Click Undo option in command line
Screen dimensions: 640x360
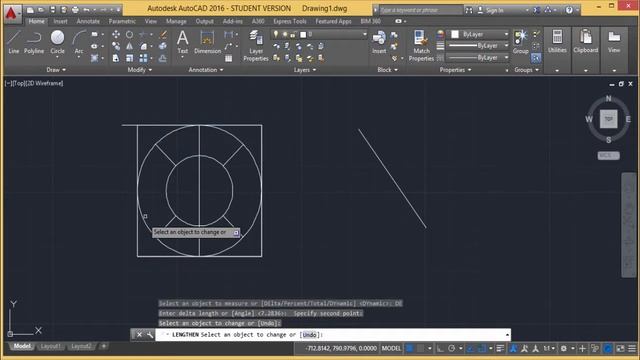(309, 335)
